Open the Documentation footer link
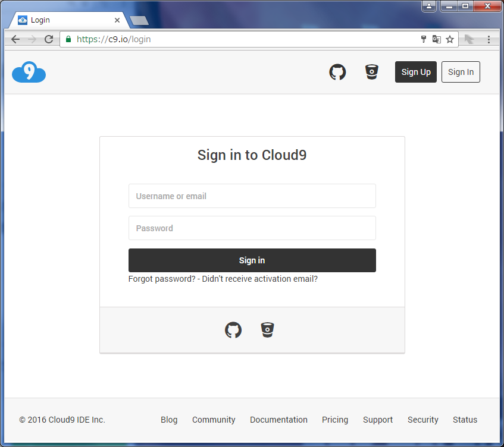The height and width of the screenshot is (447, 504). pyautogui.click(x=278, y=420)
